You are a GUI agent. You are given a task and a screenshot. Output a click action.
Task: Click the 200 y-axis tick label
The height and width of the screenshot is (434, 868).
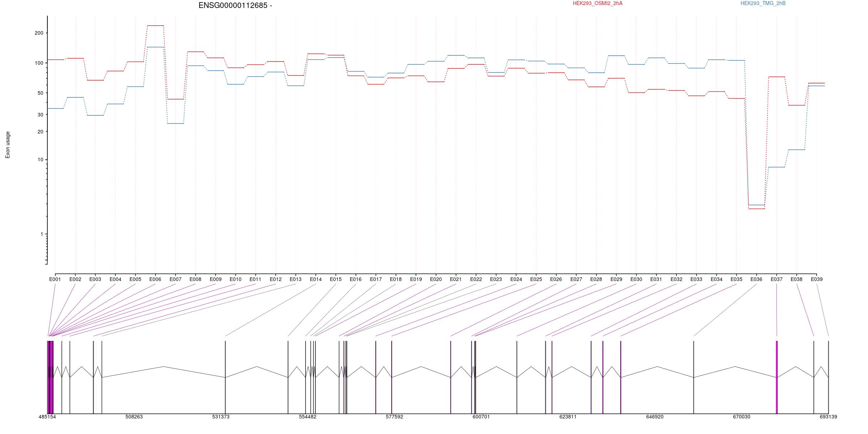pos(39,33)
